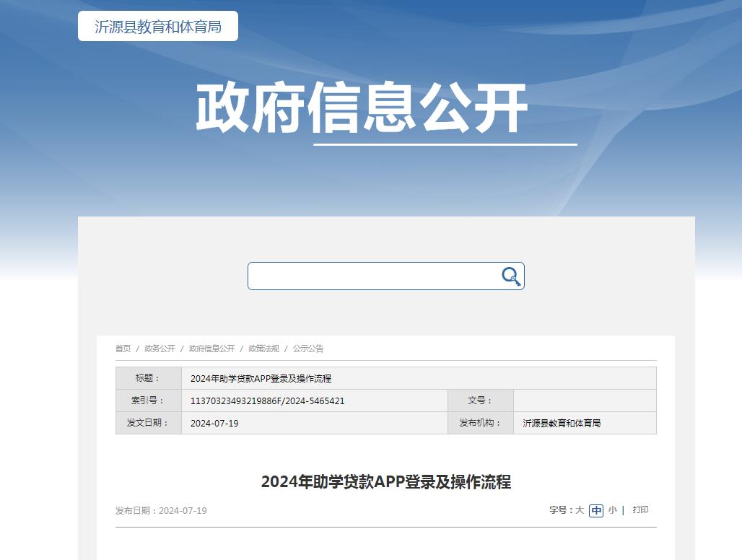The height and width of the screenshot is (560, 742).
Task: Click the article heading 2024年助学贷款APP登录及操作流程
Action: [385, 482]
